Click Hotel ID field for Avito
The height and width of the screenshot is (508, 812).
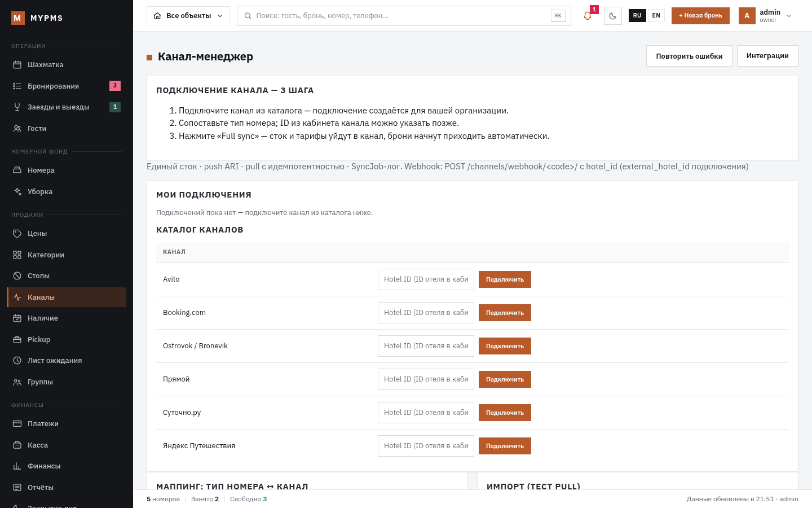tap(426, 279)
